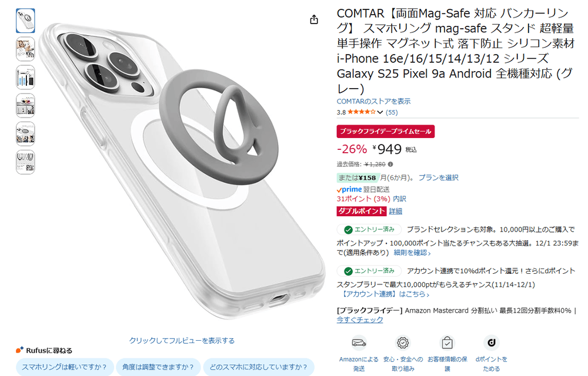Screen dimensions: 588x376
Task: Open the 55 reviews count link
Action: point(392,112)
